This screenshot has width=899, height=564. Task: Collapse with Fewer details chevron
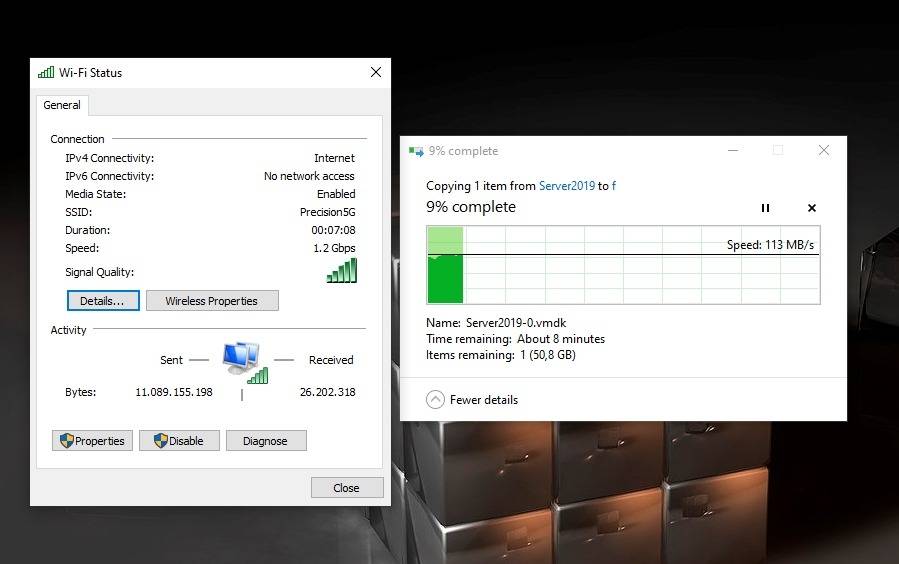[435, 400]
